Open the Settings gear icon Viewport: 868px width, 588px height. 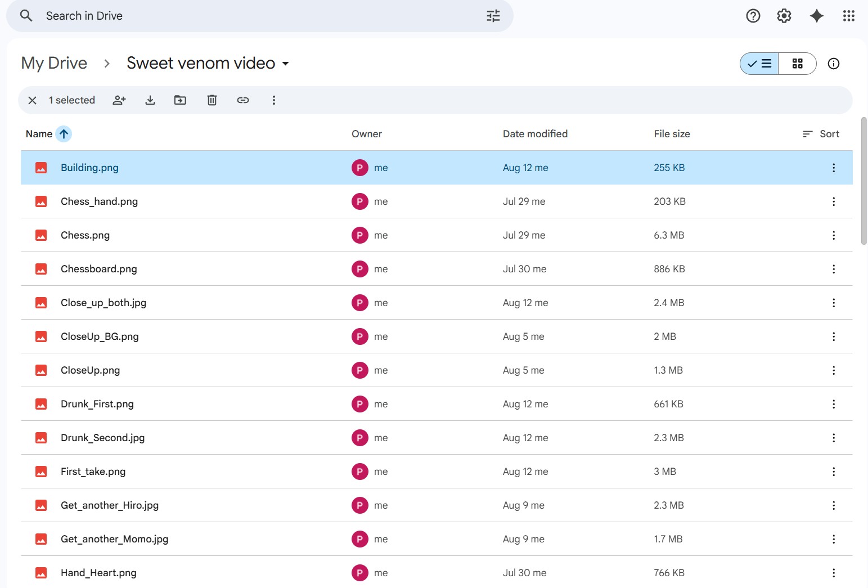coord(784,16)
